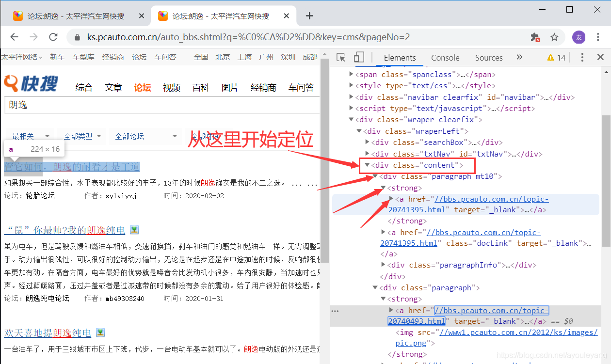Expand the style type="text/css" node
Image resolution: width=611 pixels, height=364 pixels.
pos(352,86)
